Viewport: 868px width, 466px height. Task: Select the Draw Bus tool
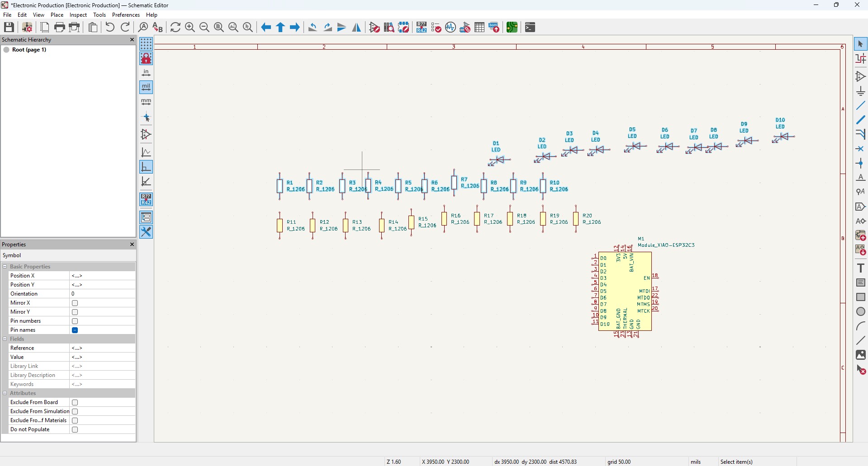click(861, 120)
